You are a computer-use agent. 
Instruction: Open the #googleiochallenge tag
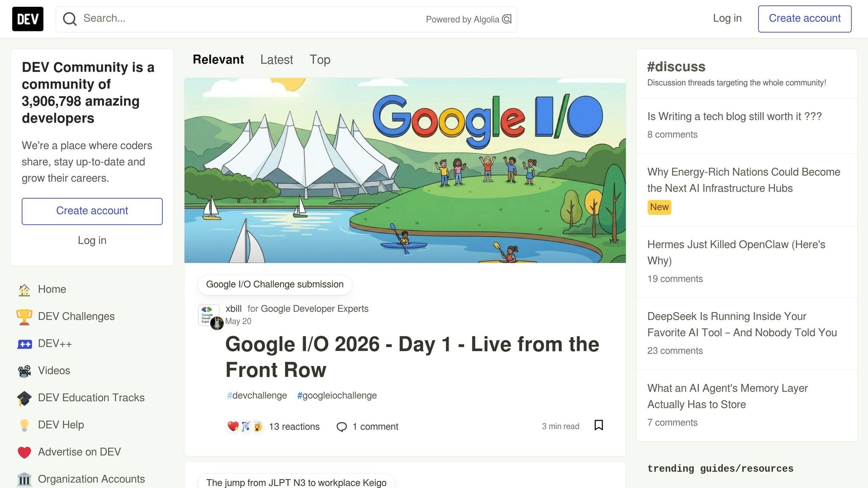pyautogui.click(x=337, y=396)
